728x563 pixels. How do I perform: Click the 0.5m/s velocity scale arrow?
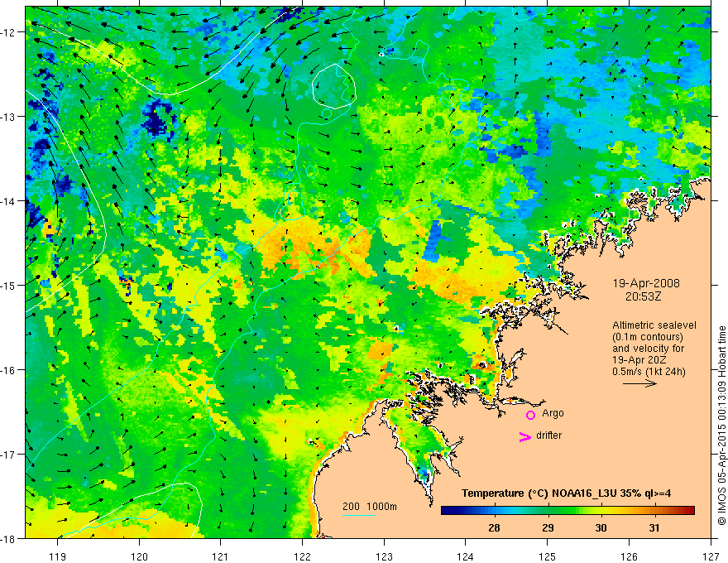639,383
